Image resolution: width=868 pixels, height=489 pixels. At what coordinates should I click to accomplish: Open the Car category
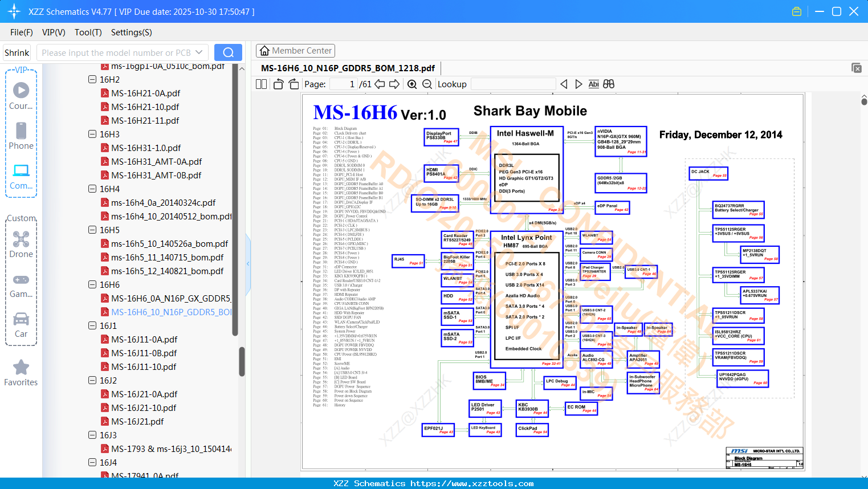(21, 324)
